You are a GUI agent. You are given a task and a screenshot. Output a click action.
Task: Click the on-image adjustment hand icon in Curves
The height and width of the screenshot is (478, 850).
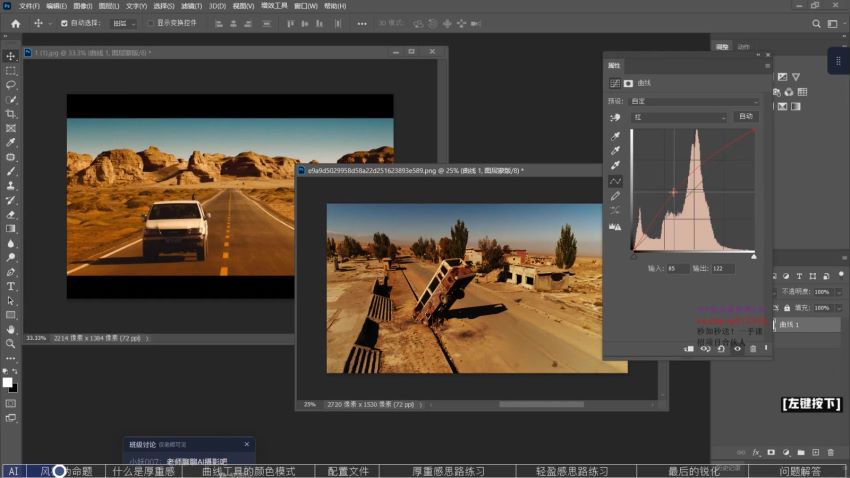click(615, 118)
